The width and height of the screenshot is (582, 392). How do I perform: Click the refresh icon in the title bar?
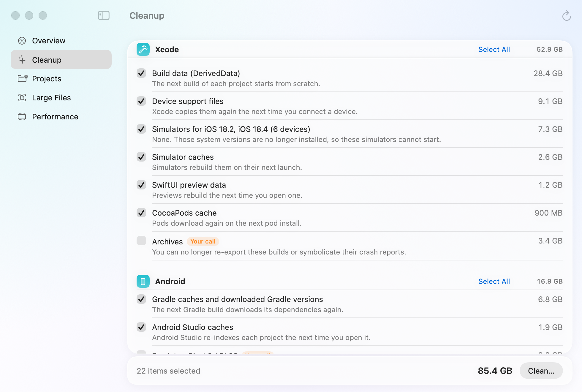click(567, 16)
